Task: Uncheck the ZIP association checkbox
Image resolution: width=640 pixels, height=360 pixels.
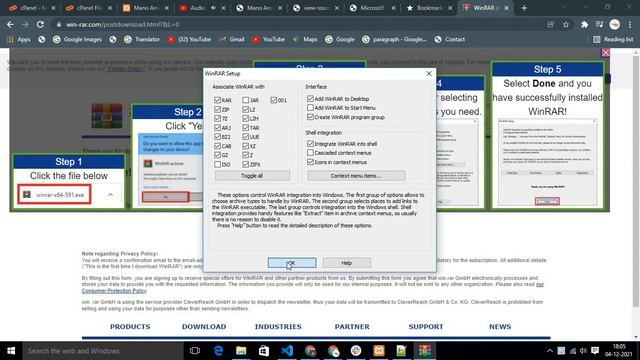Action: [x=217, y=109]
